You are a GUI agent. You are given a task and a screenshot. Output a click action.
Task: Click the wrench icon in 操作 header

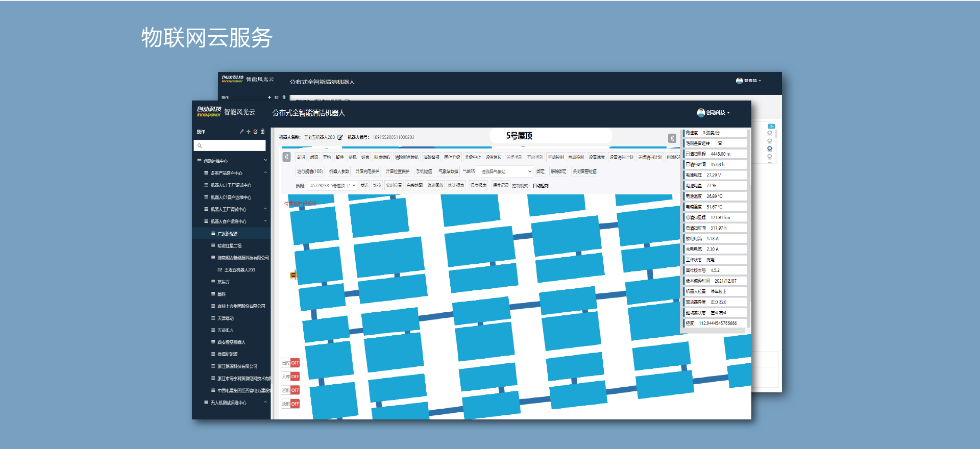[241, 132]
